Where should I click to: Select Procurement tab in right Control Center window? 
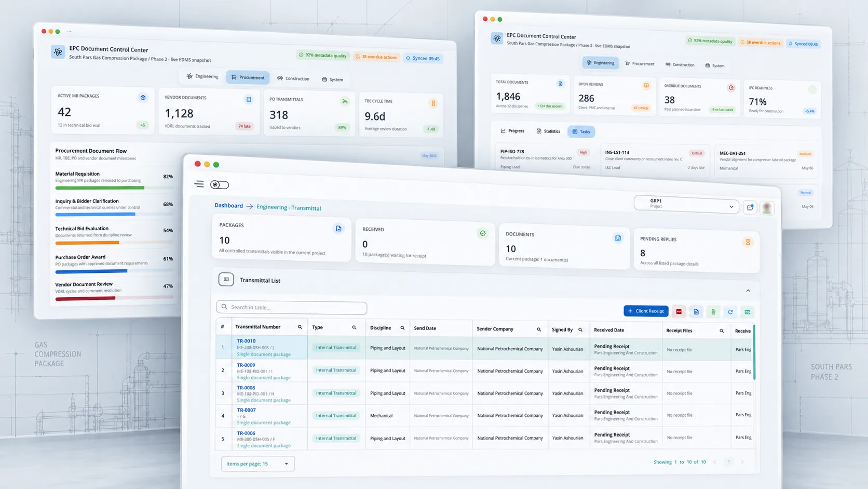tap(640, 63)
